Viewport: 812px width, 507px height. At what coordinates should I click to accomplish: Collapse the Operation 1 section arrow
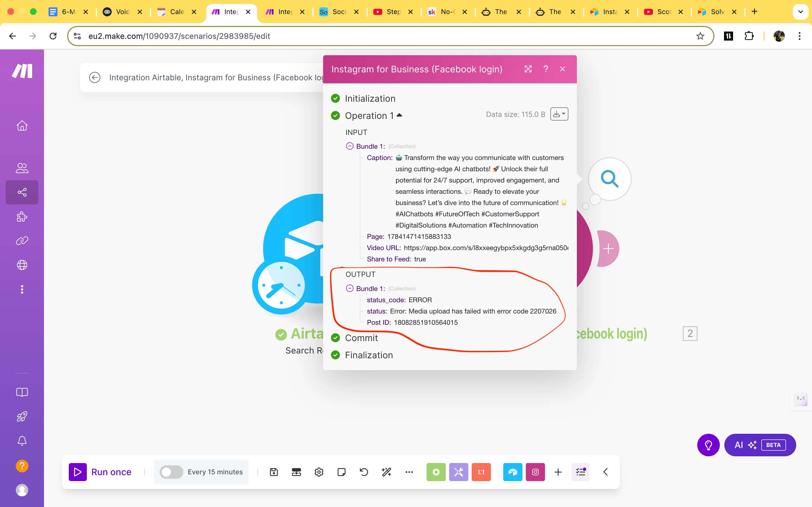click(399, 115)
